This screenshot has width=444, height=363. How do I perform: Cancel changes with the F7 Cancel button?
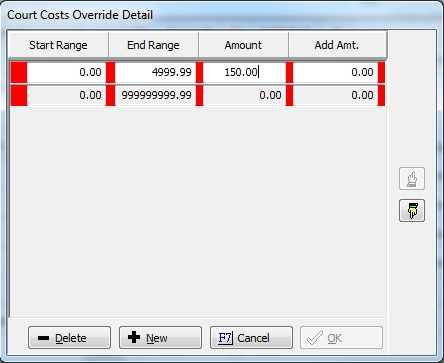251,338
